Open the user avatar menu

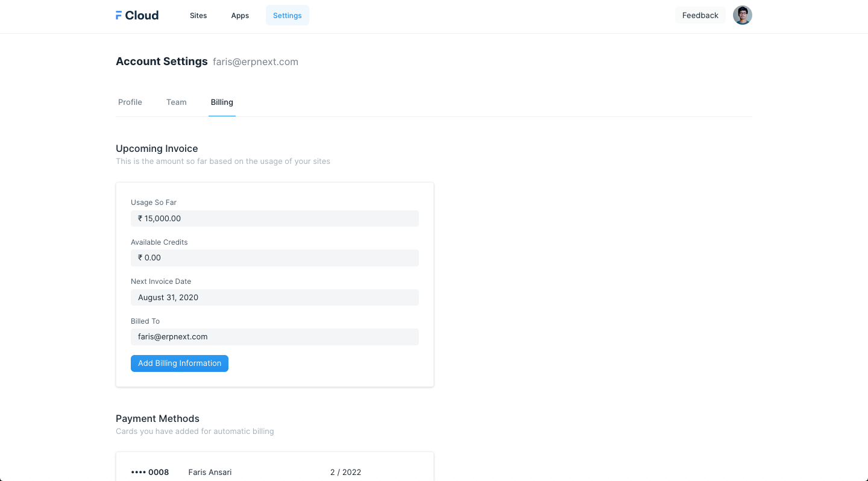(742, 16)
